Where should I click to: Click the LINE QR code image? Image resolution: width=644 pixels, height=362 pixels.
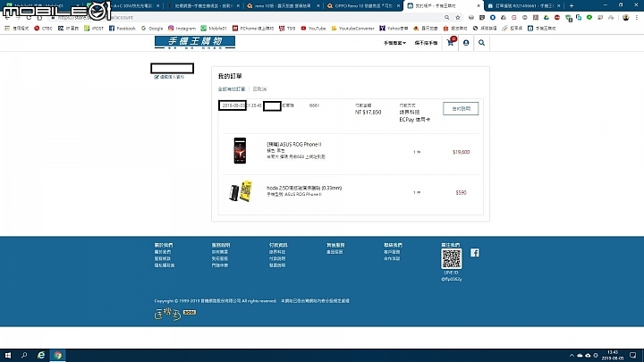click(452, 258)
